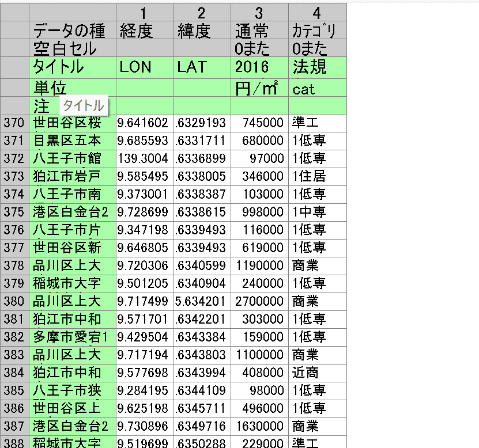Click 品川区上大 in row 378
The image size is (479, 448).
(x=73, y=266)
